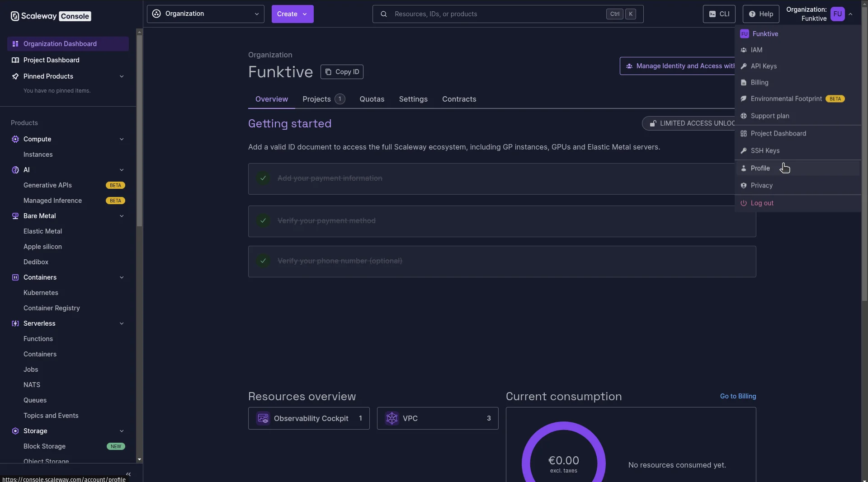
Task: Click the Support plan lifebuoy icon
Action: pyautogui.click(x=744, y=116)
